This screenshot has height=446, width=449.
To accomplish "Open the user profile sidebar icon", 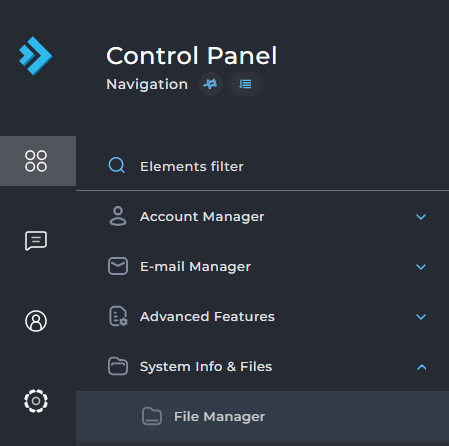I will pyautogui.click(x=36, y=321).
